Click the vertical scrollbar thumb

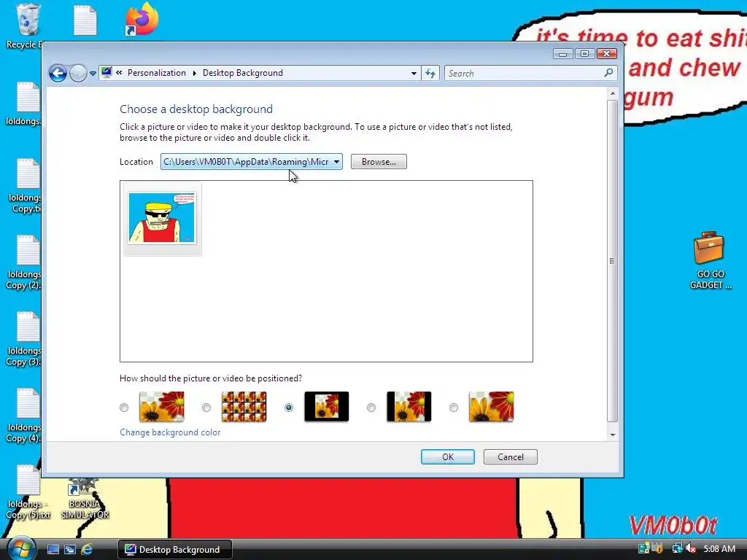click(613, 261)
